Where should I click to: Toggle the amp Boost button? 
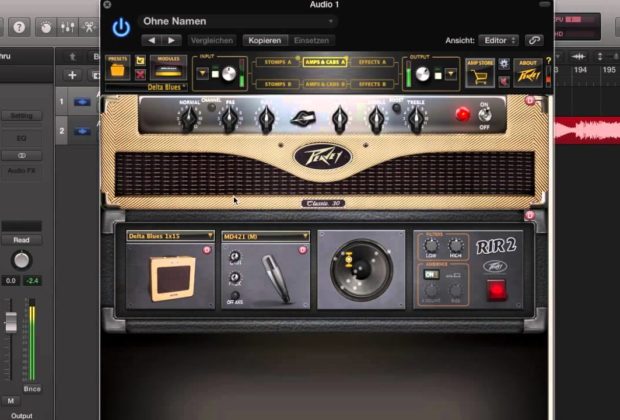[396, 108]
